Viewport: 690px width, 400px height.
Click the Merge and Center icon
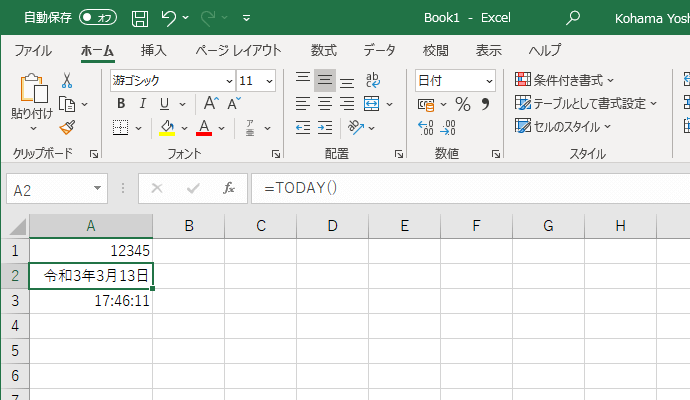(371, 104)
